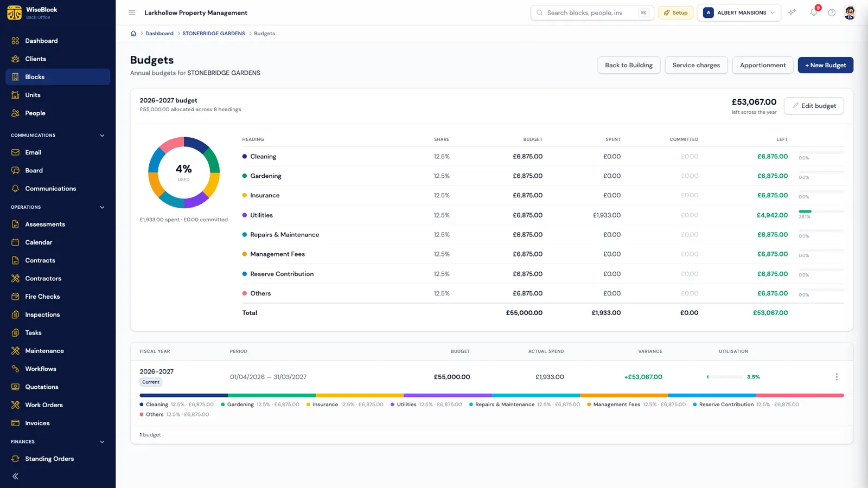Click the Utilities progress bar

point(821,211)
